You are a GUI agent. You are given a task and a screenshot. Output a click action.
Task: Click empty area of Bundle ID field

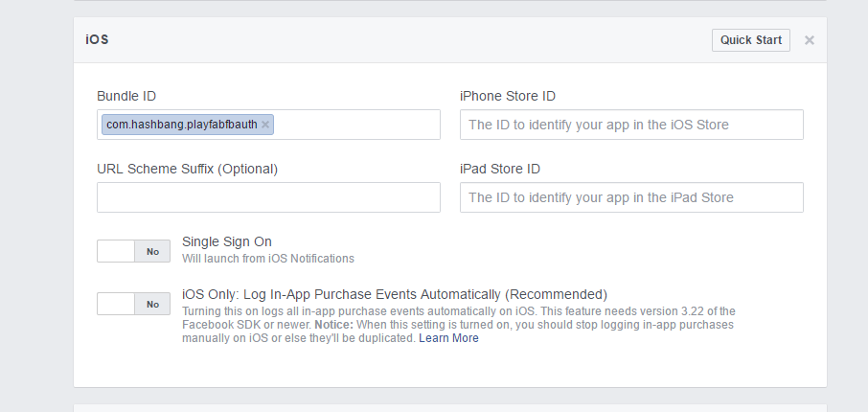356,125
